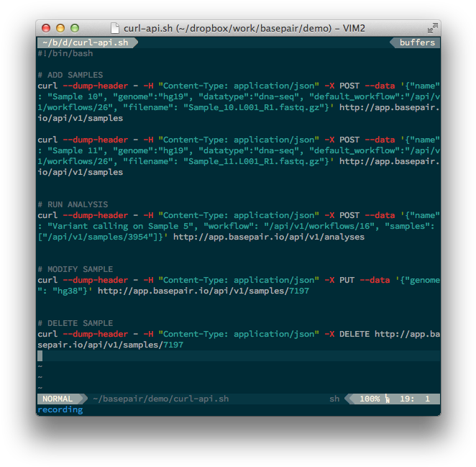The width and height of the screenshot is (476, 467).
Task: Click the '# MODIFY SAMPLE' comment
Action: click(x=75, y=269)
